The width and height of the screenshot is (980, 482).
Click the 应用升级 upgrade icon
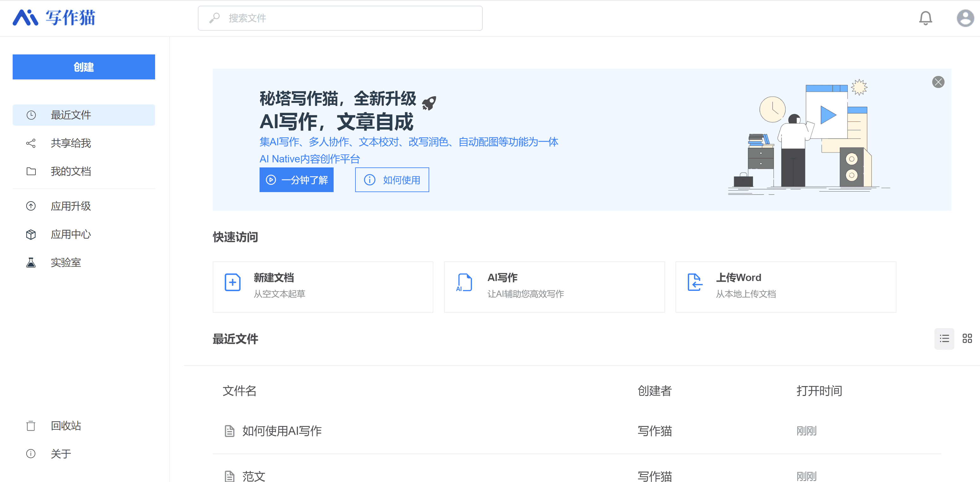(31, 206)
